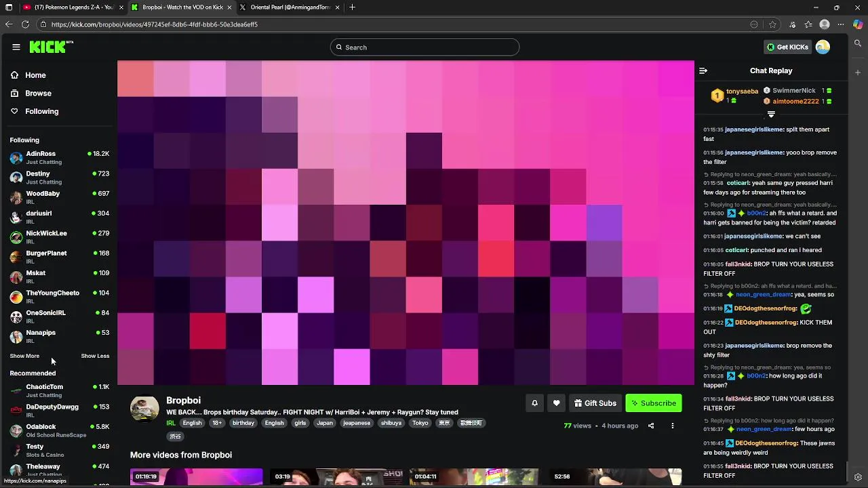Switch to Oriental Pearl X tab
Viewport: 868px width, 488px height.
click(289, 7)
